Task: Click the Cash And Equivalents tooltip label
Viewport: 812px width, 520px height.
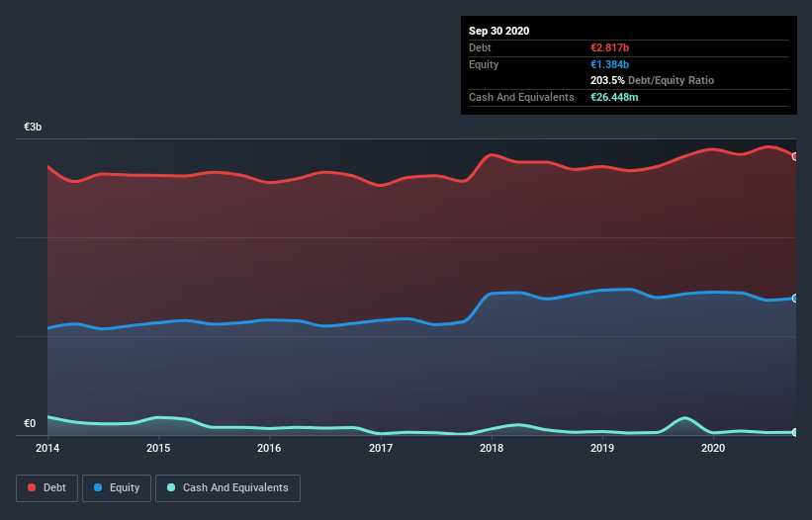Action: click(521, 97)
